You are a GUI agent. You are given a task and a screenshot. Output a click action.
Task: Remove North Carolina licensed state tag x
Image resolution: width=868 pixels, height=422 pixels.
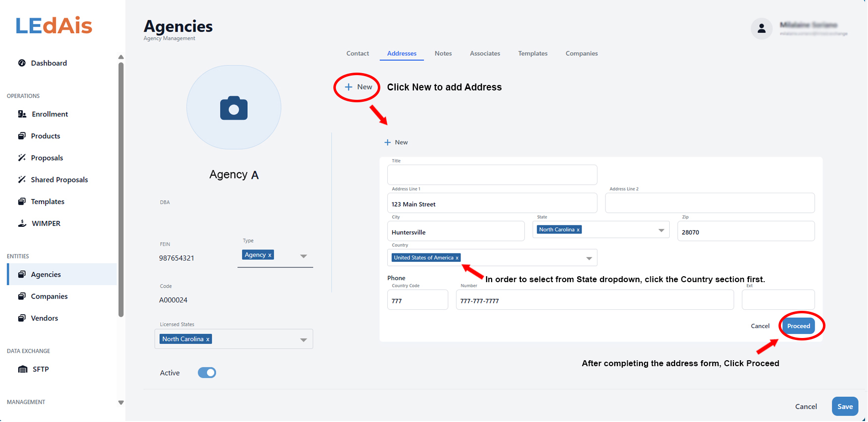pos(208,339)
